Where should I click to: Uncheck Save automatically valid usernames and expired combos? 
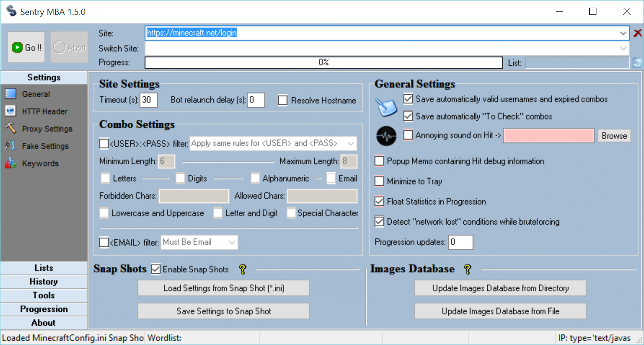pos(408,99)
